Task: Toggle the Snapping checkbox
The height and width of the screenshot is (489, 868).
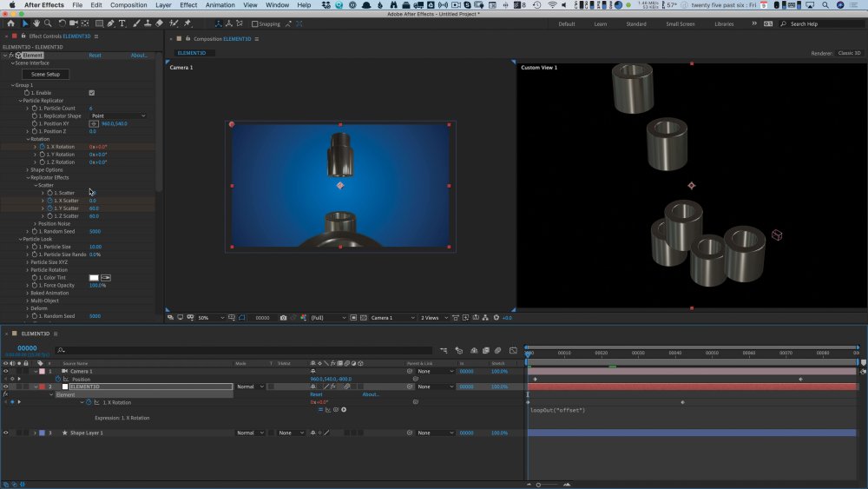Action: point(254,23)
